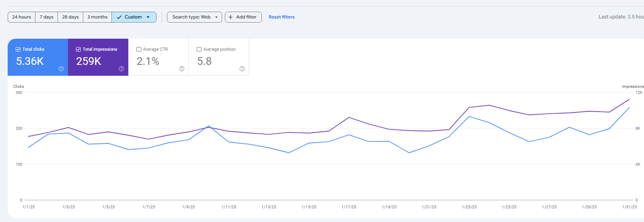Uncheck the Total clicks checkbox
This screenshot has height=222, width=644.
click(x=18, y=49)
